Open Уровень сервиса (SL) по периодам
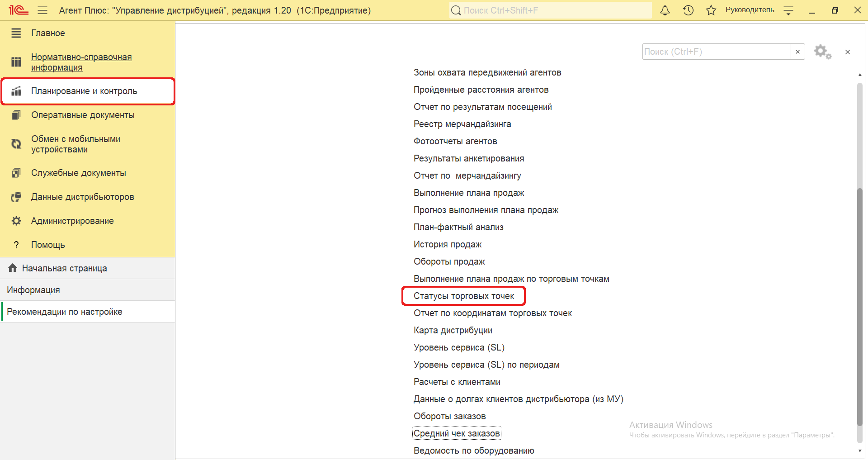 [x=486, y=365]
